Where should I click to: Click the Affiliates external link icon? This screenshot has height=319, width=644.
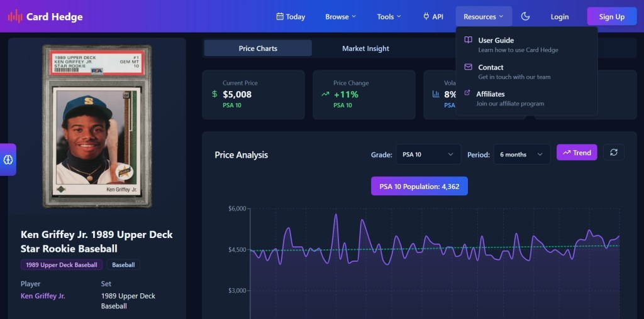point(467,94)
